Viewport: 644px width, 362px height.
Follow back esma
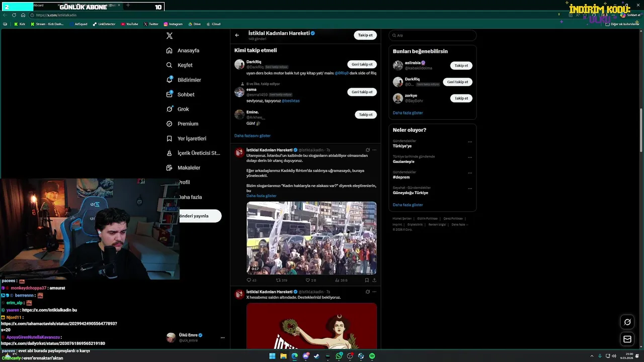pyautogui.click(x=362, y=92)
